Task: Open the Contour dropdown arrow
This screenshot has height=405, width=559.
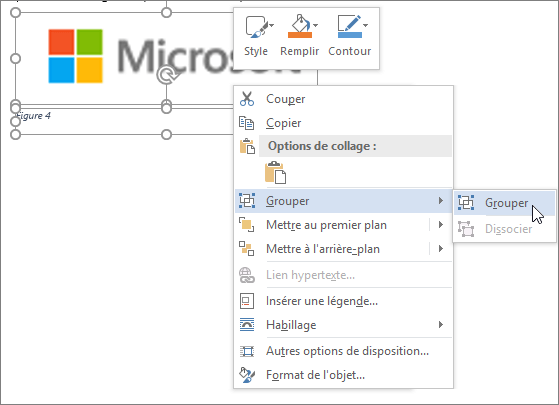Action: pos(365,25)
